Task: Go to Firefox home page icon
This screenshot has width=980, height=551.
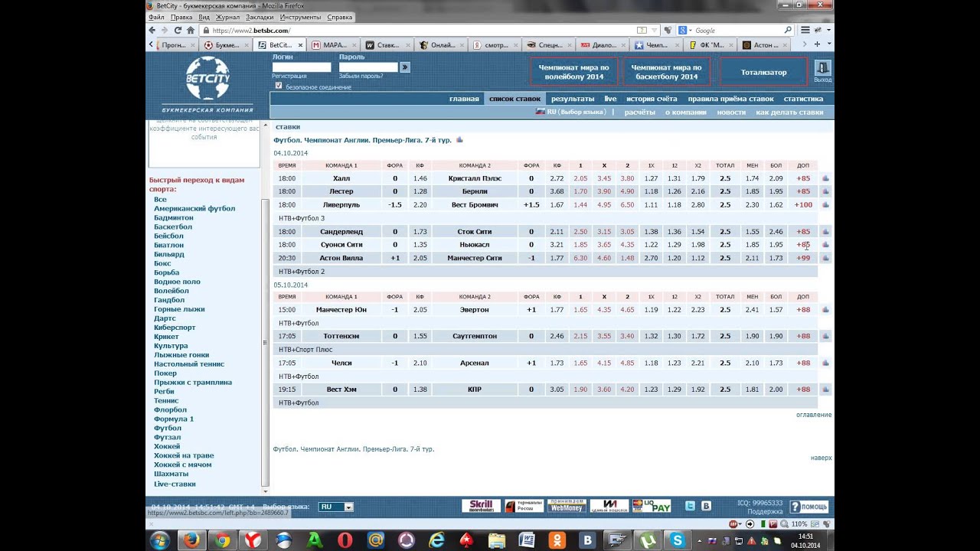Action: (x=191, y=31)
